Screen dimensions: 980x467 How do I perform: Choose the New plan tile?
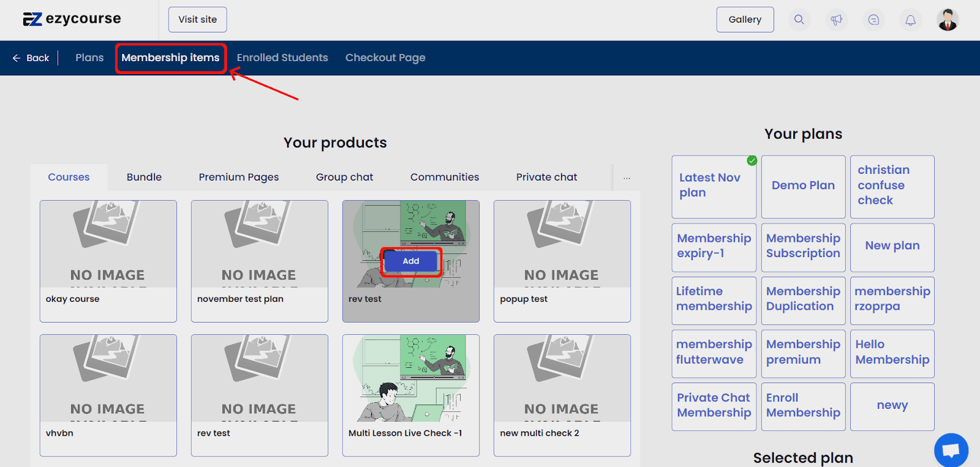point(892,247)
